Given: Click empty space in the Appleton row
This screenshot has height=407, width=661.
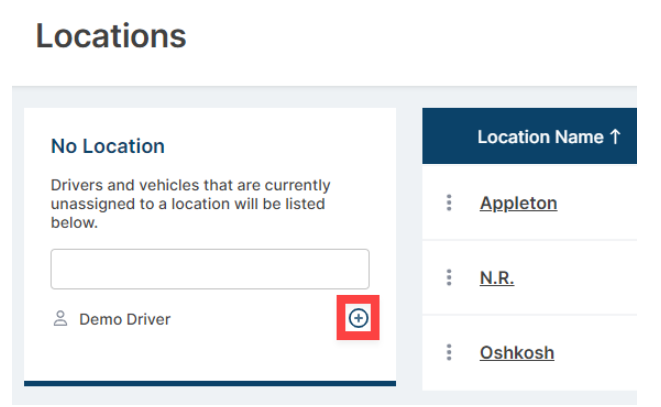Looking at the screenshot, I should [599, 203].
